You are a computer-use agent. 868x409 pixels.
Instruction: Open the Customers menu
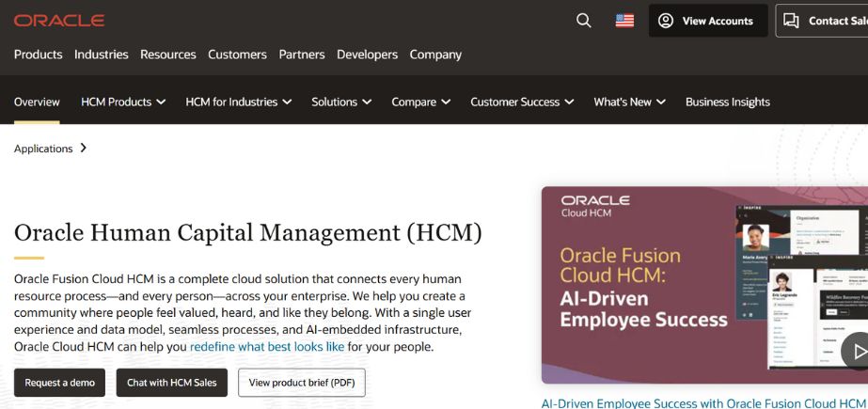click(x=238, y=55)
